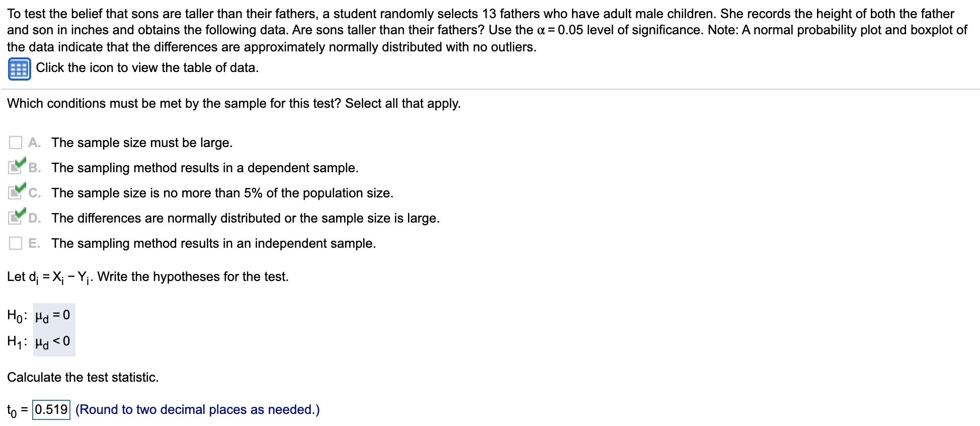Image resolution: width=980 pixels, height=426 pixels.
Task: Click inside the t0 value input box
Action: (50, 409)
